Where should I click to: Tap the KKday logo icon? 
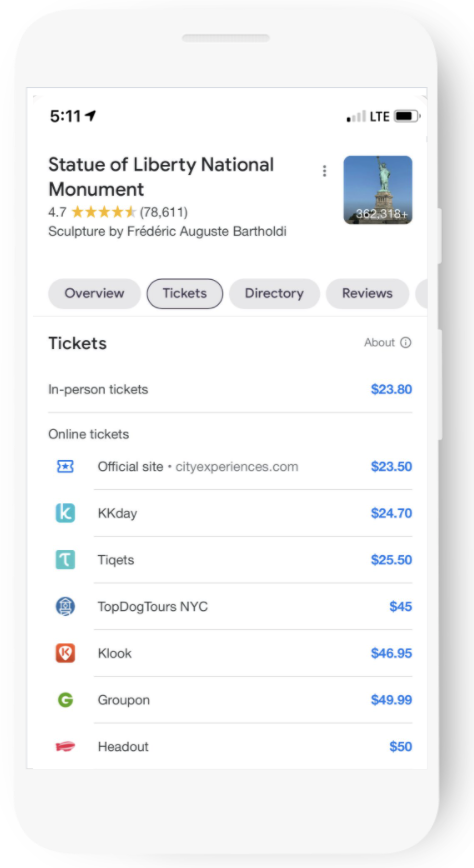65,513
